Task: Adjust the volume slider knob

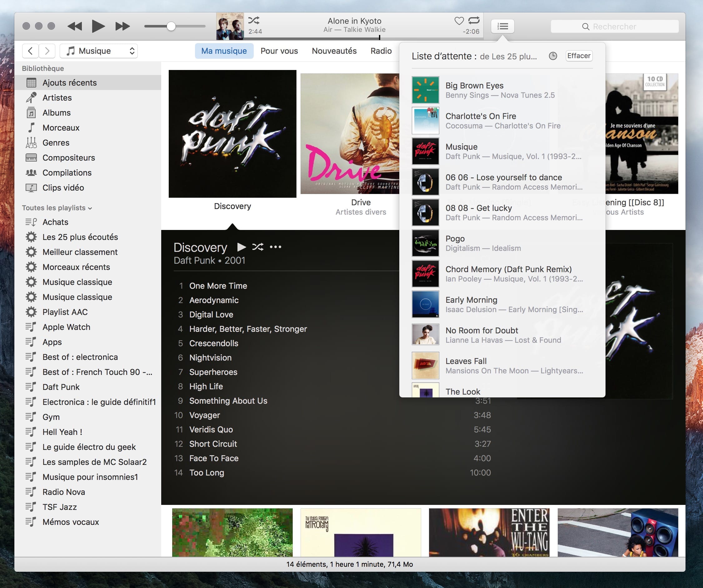Action: click(x=171, y=26)
